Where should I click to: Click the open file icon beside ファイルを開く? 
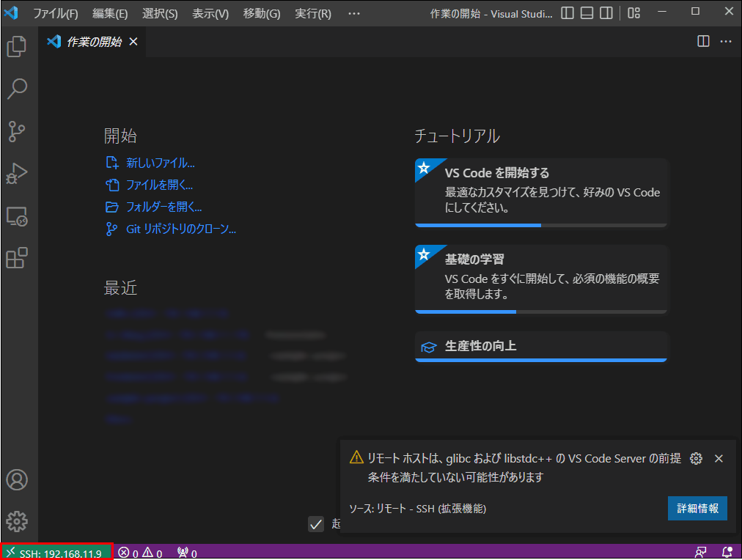tap(111, 185)
